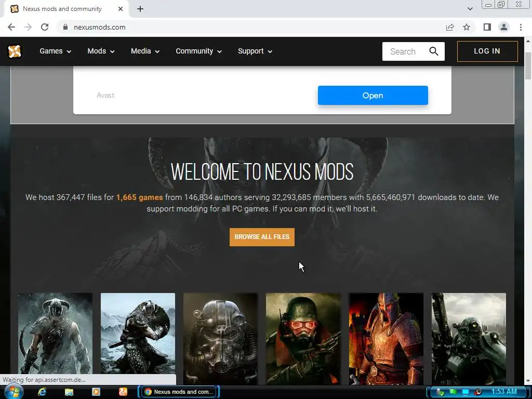
Task: Bookmark this page with the star icon
Action: coord(467,27)
